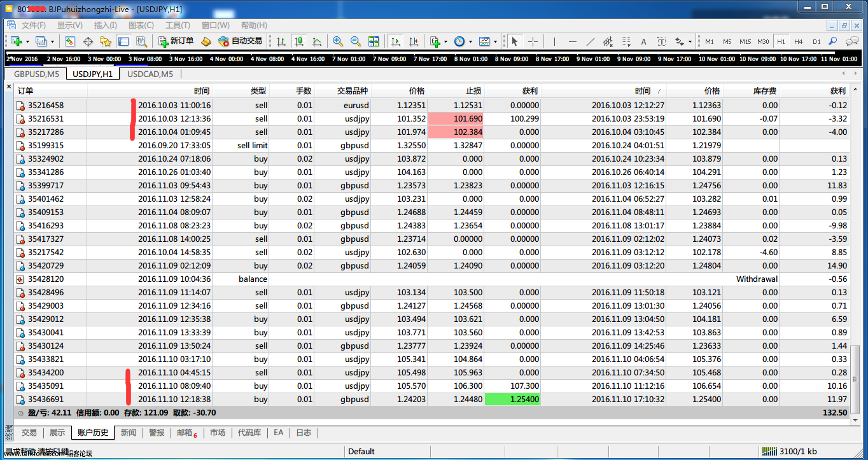
Task: Sort by the 订单 column header
Action: pos(51,91)
